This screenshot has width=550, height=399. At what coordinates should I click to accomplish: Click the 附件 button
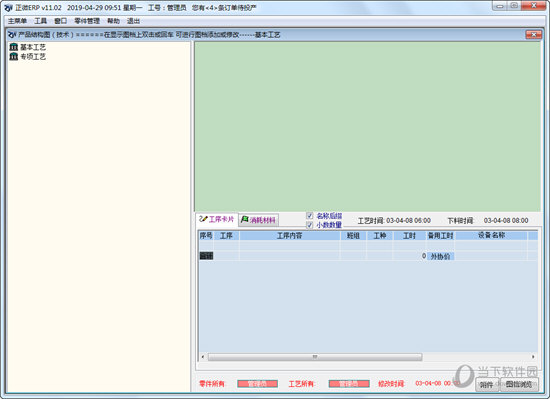pyautogui.click(x=487, y=385)
